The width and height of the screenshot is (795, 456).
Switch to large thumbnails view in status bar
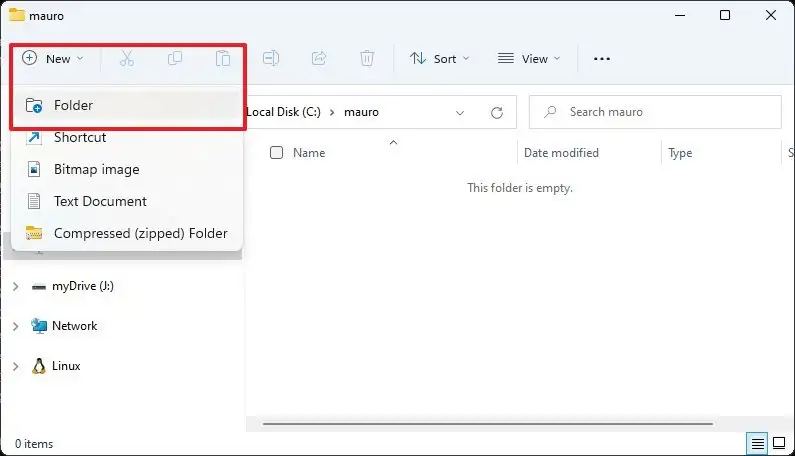pyautogui.click(x=779, y=443)
